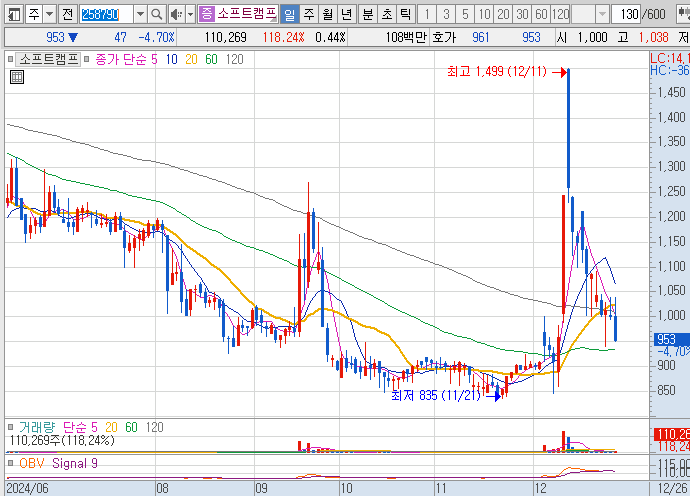Switch chart to 주 weekly period

[309, 15]
